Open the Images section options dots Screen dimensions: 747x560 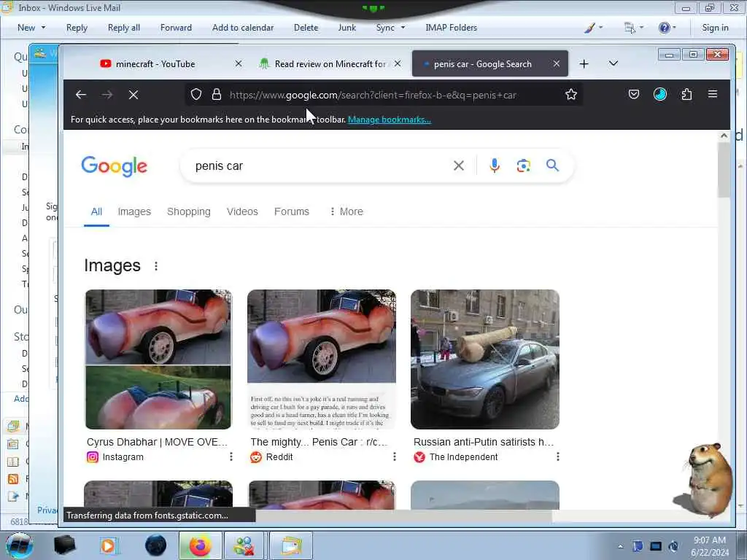tap(156, 265)
